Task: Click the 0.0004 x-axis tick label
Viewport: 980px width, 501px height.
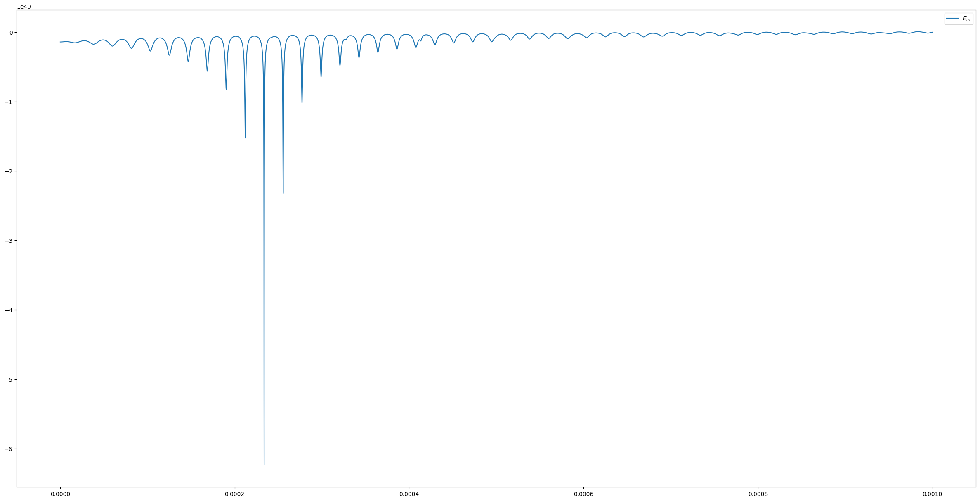Action: point(409,494)
